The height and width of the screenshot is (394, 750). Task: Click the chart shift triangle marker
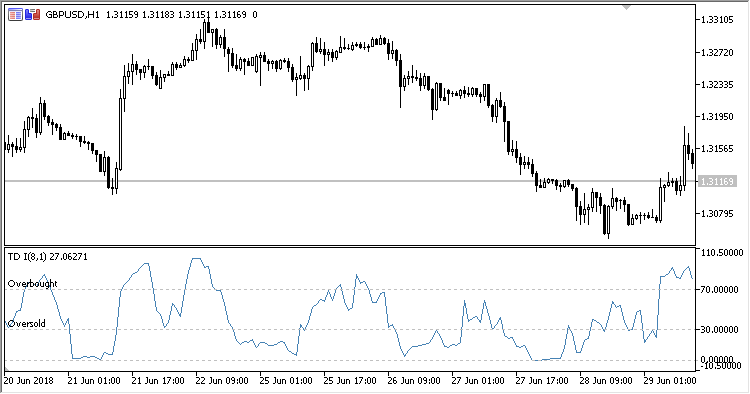[626, 7]
